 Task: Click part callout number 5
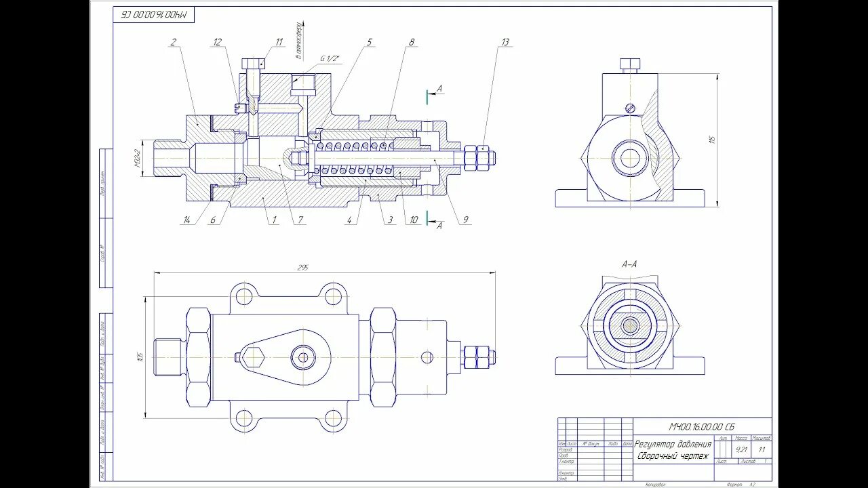click(370, 42)
